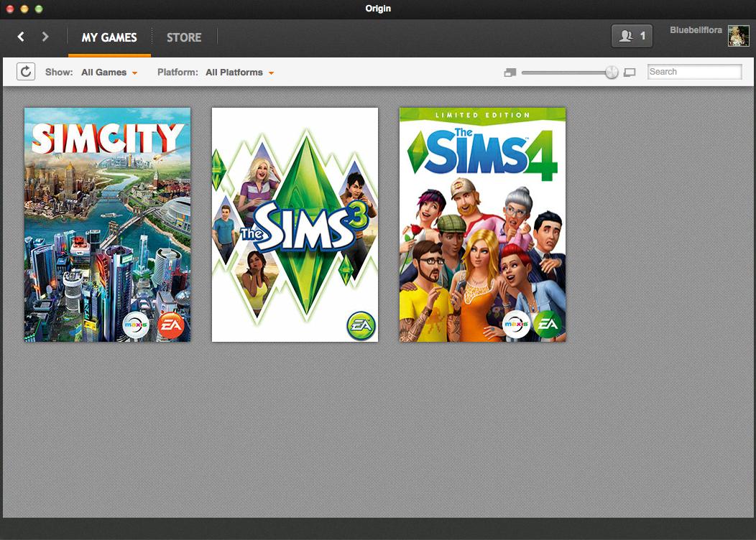Screen dimensions: 756x540
Task: Go forward with the right arrow
Action: tap(45, 37)
